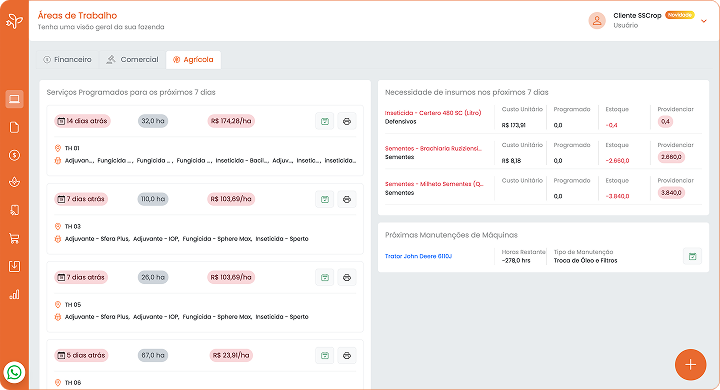Click the 110,0 ha area badge
This screenshot has height=390, width=720.
153,199
